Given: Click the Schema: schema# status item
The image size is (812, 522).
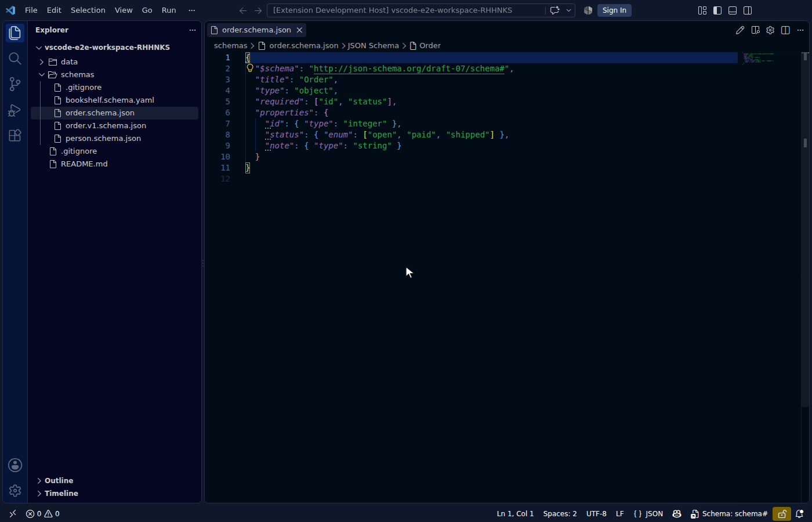Looking at the screenshot, I should click(x=728, y=514).
